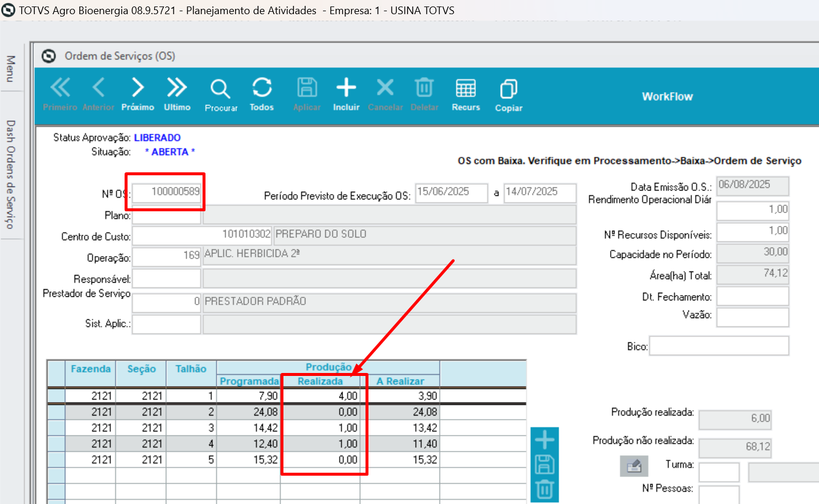This screenshot has width=819, height=504.
Task: Click the A Realizar column header
Action: (400, 381)
